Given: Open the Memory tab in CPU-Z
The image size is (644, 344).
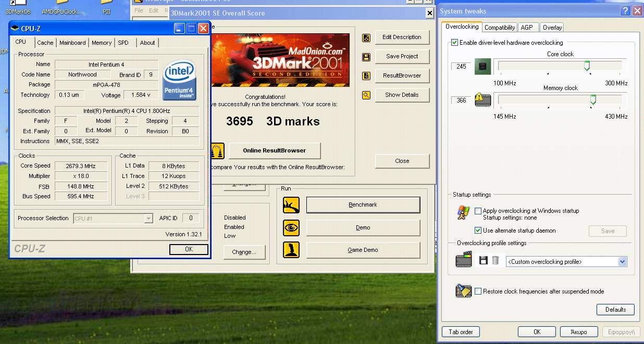Looking at the screenshot, I should click(x=102, y=43).
